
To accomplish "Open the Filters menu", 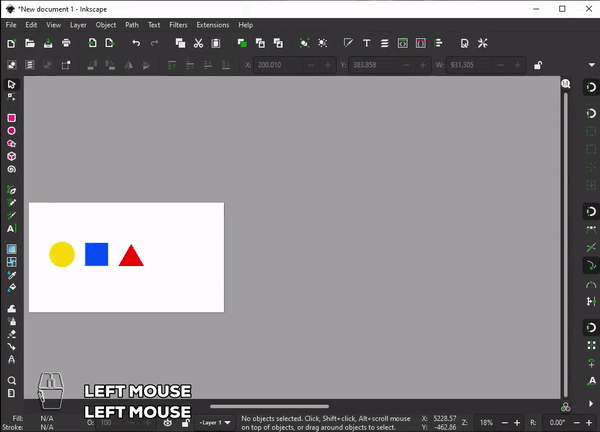I will [178, 24].
